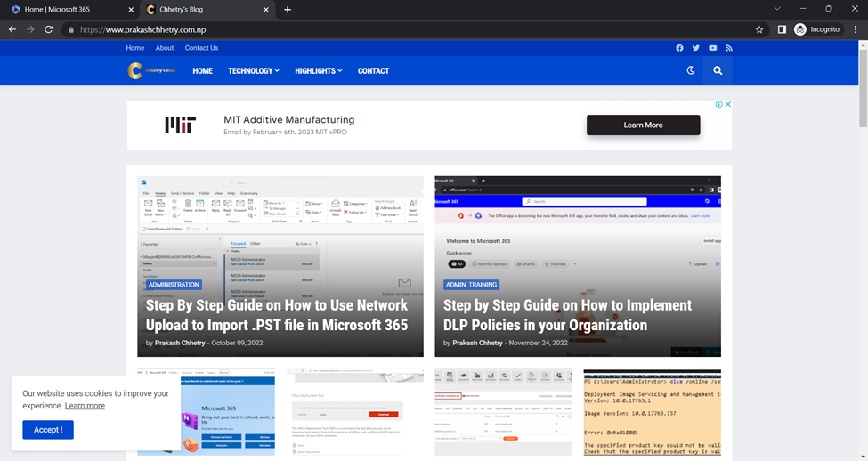Viewport: 868px width, 461px height.
Task: Close the MIT ad with X icon
Action: pos(728,104)
